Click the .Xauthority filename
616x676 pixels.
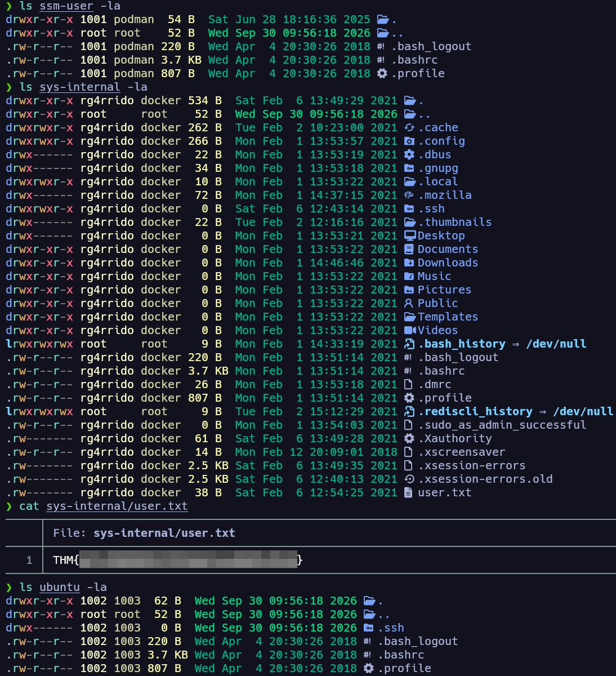[x=455, y=439]
